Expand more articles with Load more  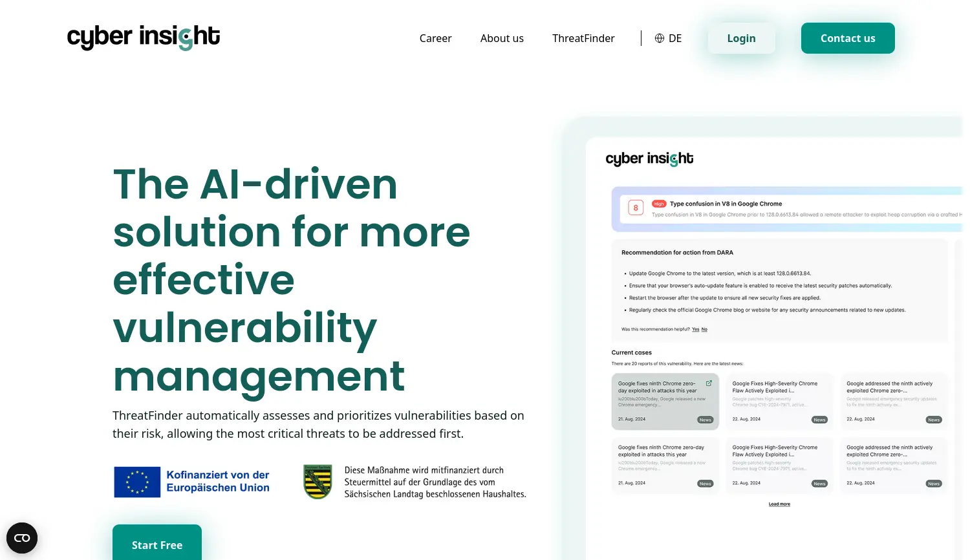click(x=779, y=504)
